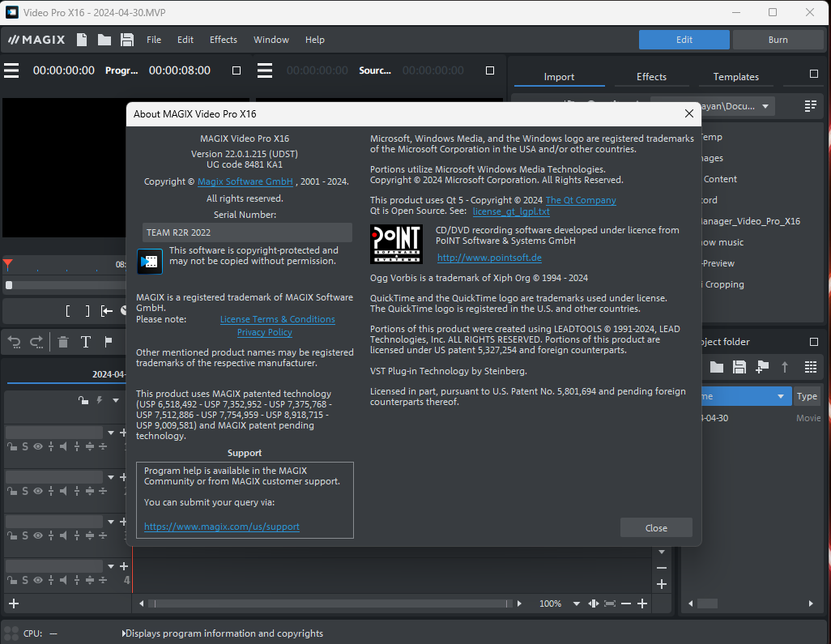The width and height of the screenshot is (831, 644).
Task: Open License Terms & Conditions link
Action: tap(278, 320)
